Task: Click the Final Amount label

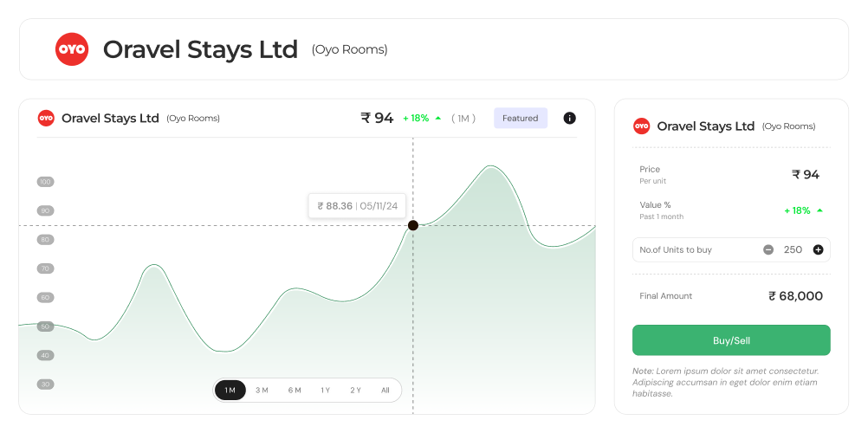Action: (x=666, y=295)
